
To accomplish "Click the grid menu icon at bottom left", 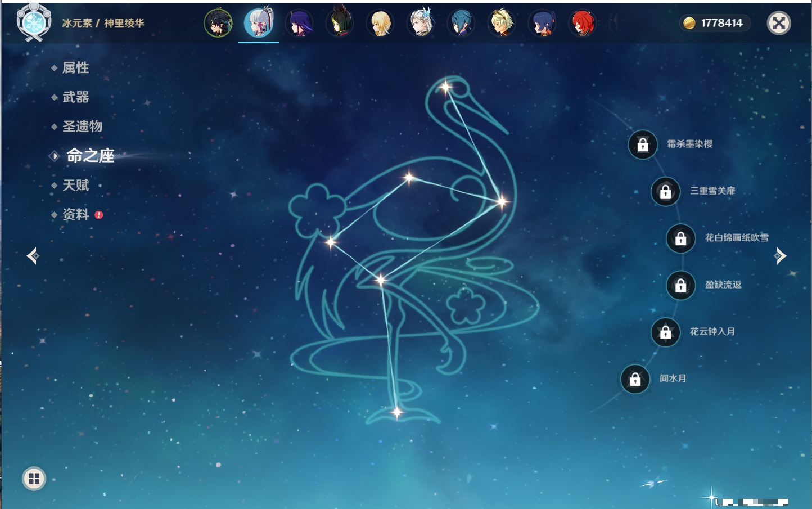I will [34, 479].
